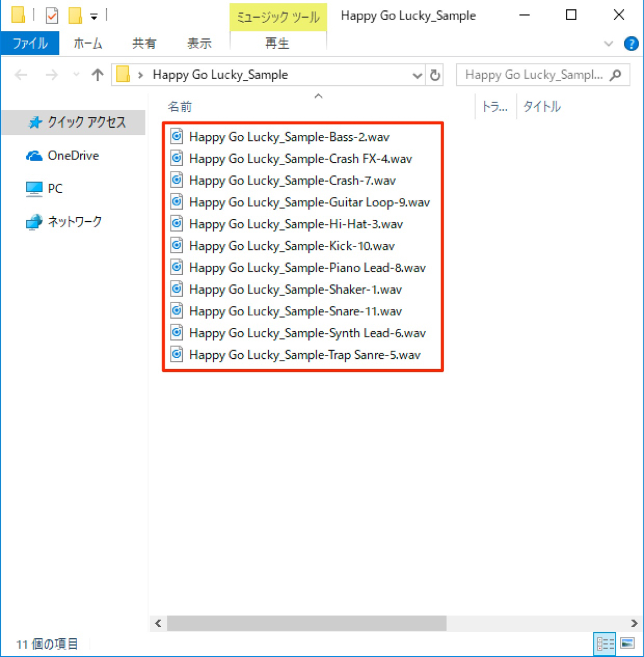The width and height of the screenshot is (644, 657).
Task: Click the audio file icon of Guitar Loop-9.wav
Action: (x=177, y=201)
